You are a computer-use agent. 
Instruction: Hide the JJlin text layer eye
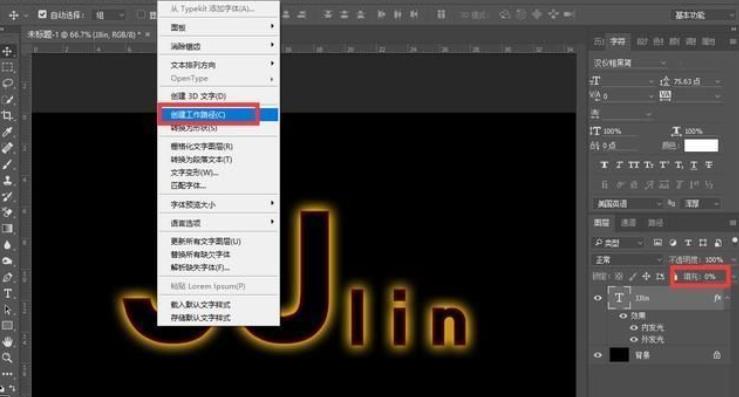click(598, 298)
